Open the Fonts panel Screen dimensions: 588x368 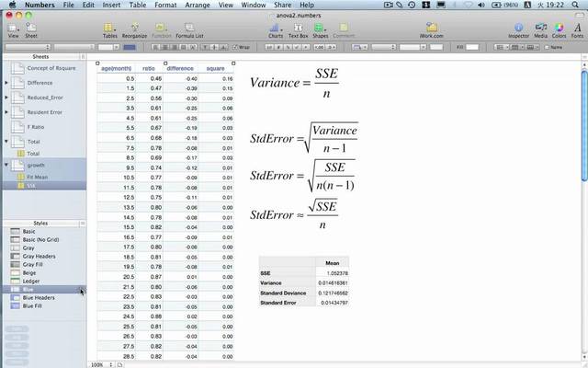[x=577, y=30]
